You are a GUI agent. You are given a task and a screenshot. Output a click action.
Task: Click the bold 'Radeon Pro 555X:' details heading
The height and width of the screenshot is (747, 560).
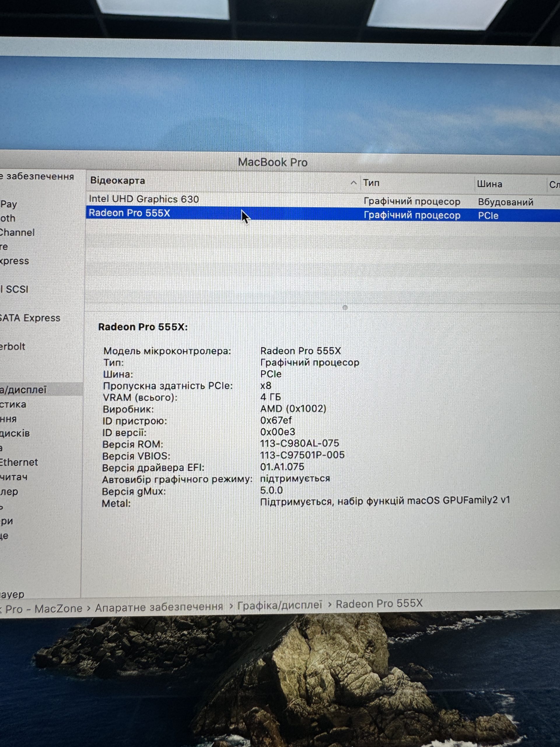pos(143,327)
